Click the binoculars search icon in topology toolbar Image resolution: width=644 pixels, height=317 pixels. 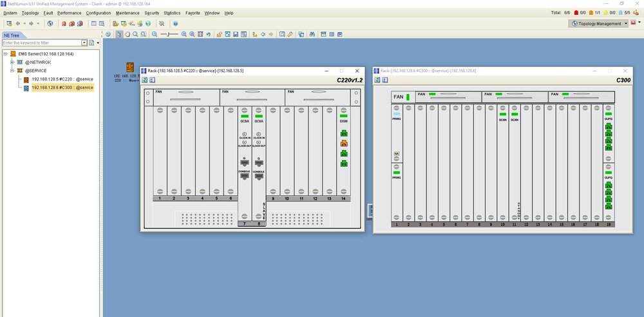(x=312, y=34)
